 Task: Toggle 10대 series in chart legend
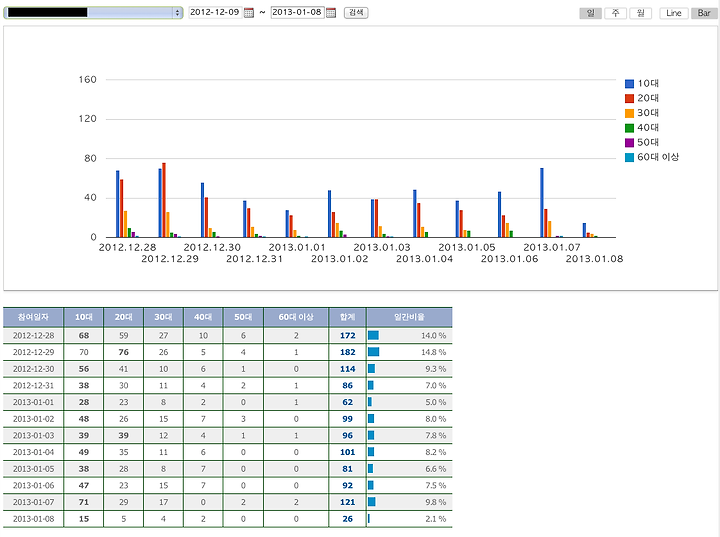pos(642,84)
